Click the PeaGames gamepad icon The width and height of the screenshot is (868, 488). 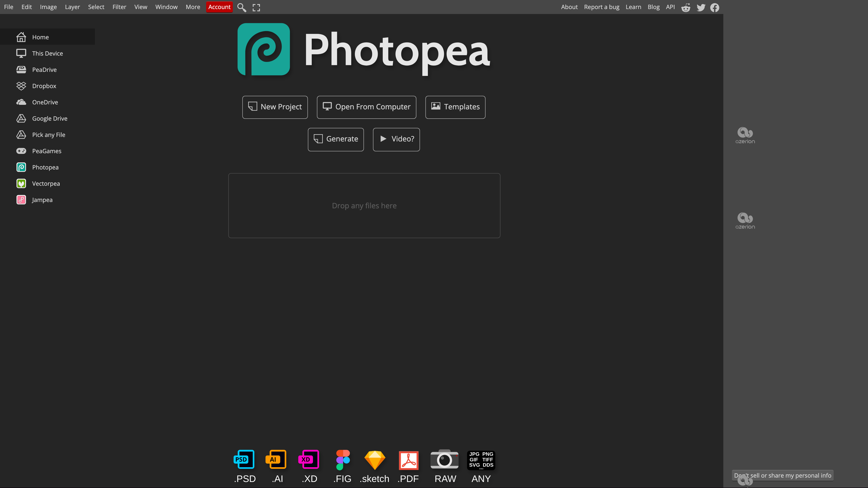(x=21, y=151)
